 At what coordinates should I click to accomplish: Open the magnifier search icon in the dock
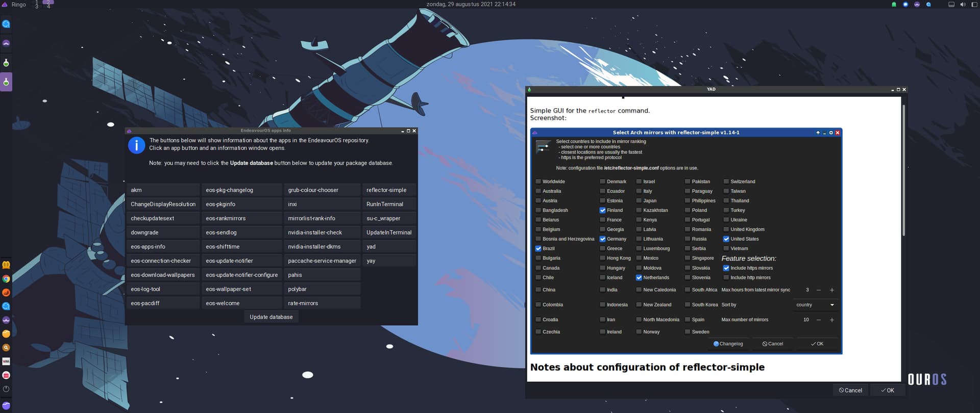(x=6, y=348)
